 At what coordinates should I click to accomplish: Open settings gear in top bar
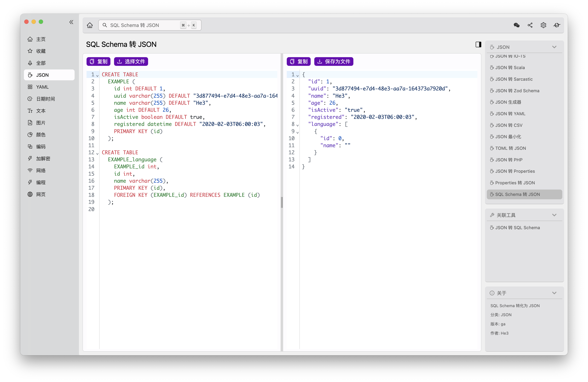click(543, 25)
